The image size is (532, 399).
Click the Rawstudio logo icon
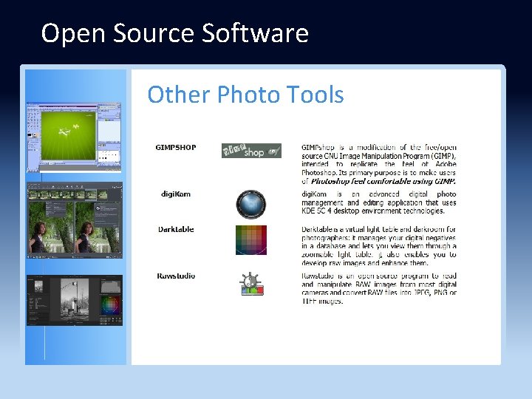click(251, 284)
